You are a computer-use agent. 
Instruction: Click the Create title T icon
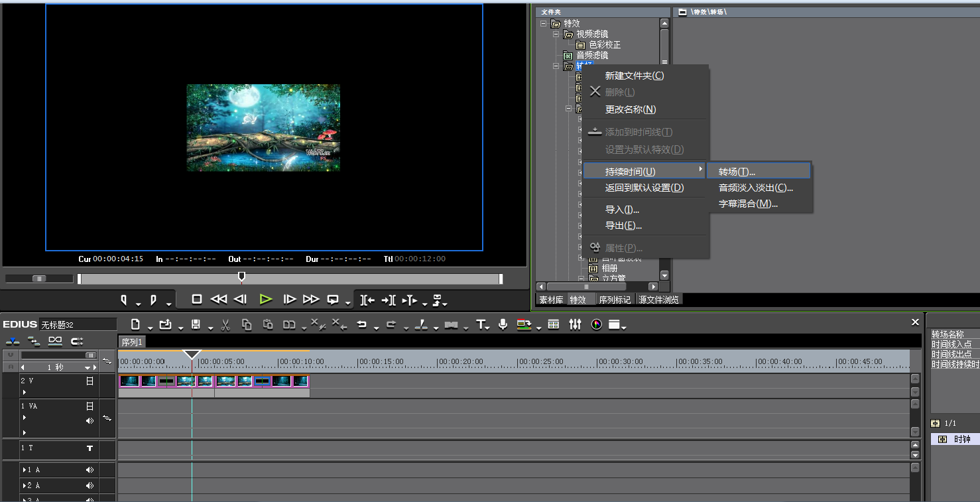[481, 324]
